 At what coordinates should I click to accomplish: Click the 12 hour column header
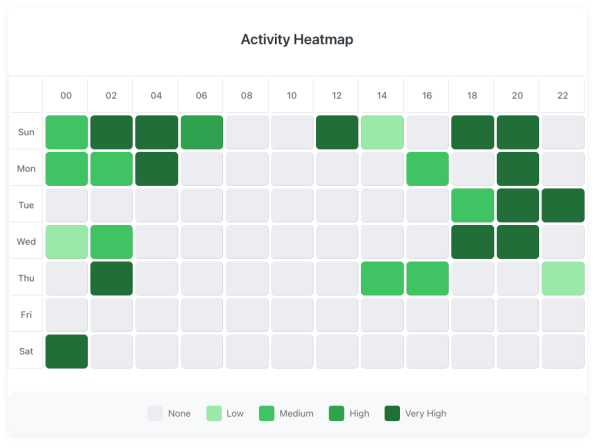pyautogui.click(x=337, y=96)
